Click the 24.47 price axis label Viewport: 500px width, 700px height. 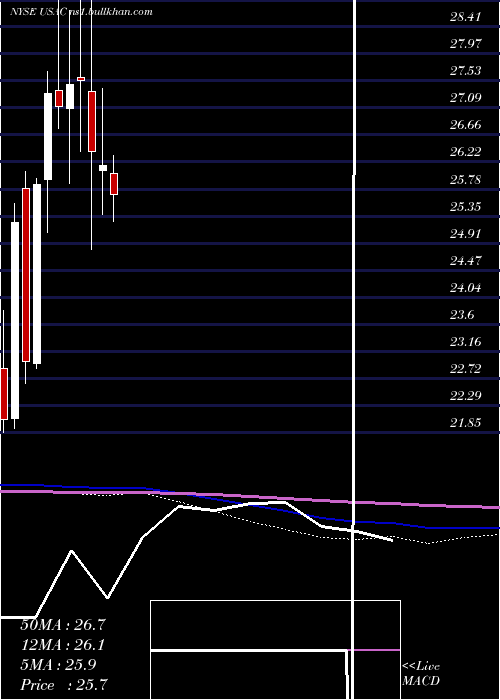(x=465, y=261)
